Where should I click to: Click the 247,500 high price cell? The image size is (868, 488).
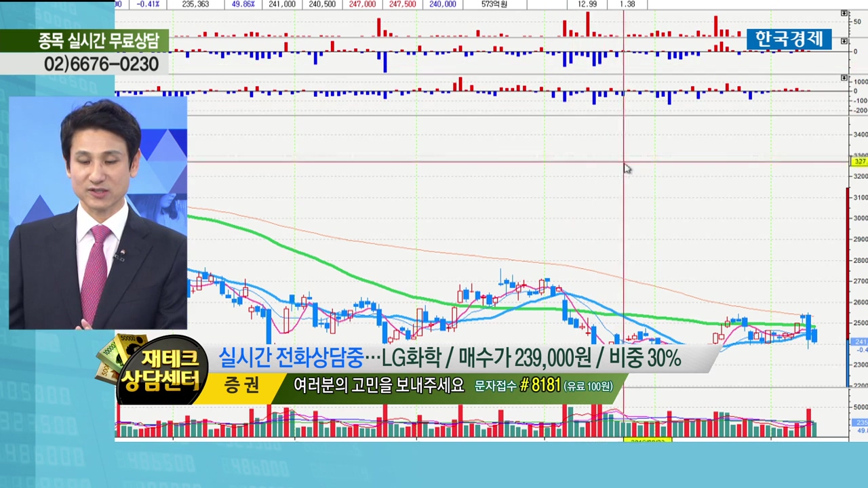pyautogui.click(x=402, y=4)
